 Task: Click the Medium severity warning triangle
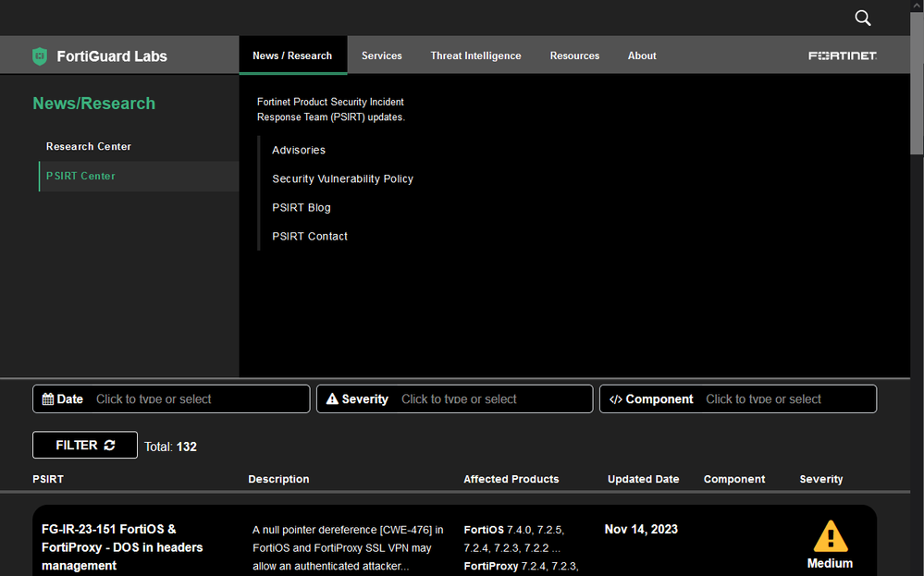pos(830,536)
